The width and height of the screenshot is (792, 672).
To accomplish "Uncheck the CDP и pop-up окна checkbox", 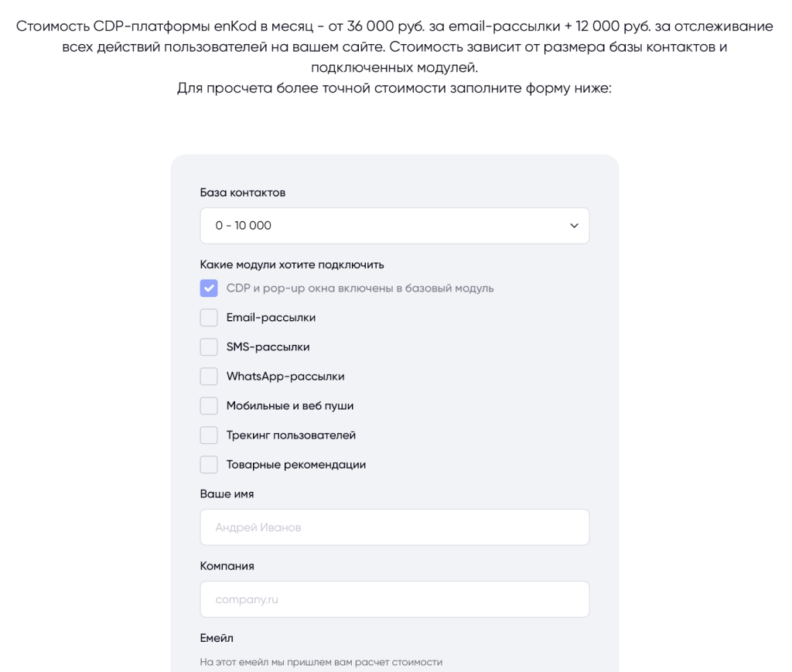I will tap(209, 288).
